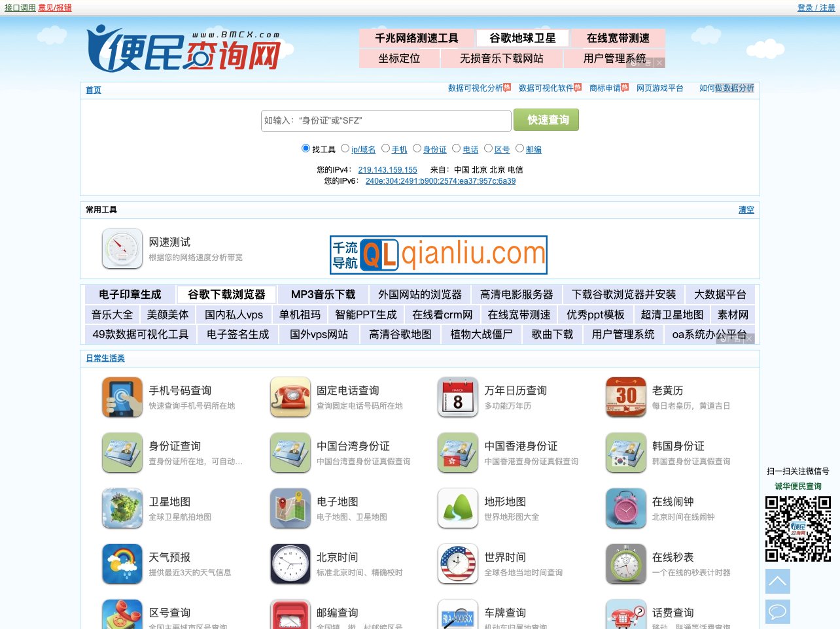
Task: Click the 快速查询 search button
Action: [x=546, y=120]
